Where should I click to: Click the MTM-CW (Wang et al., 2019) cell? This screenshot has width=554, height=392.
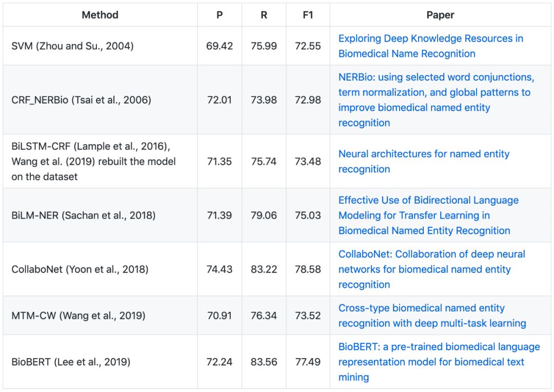point(78,316)
